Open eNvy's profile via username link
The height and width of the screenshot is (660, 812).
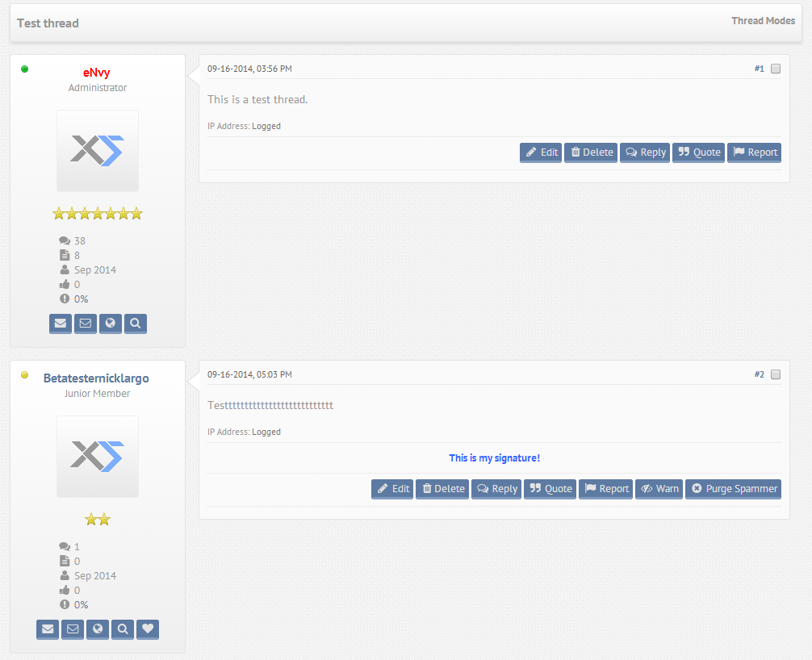(96, 73)
